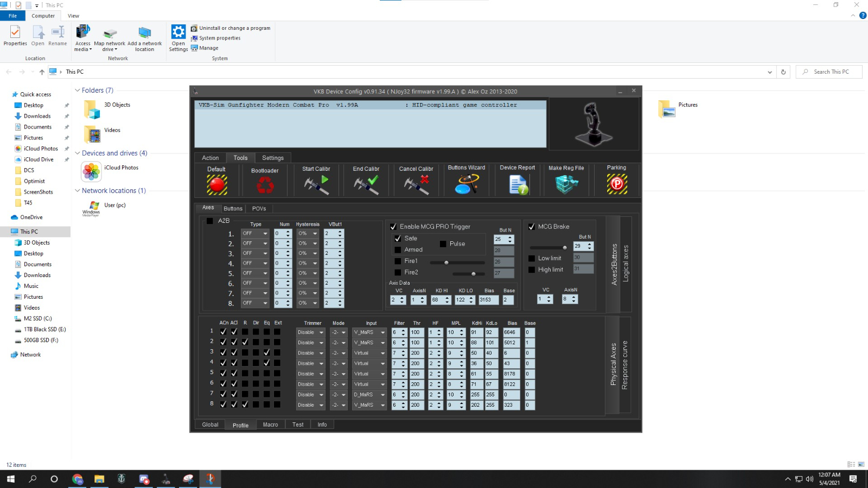Open the Type dropdown for row 1
The width and height of the screenshot is (868, 488).
pyautogui.click(x=265, y=234)
